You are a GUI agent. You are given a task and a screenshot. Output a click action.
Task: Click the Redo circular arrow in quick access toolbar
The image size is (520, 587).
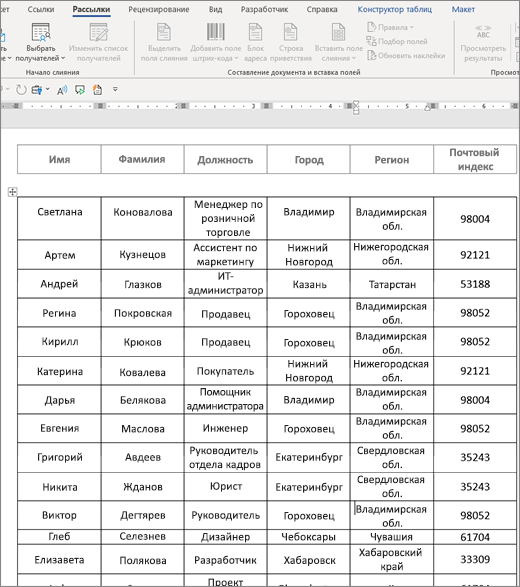21,90
